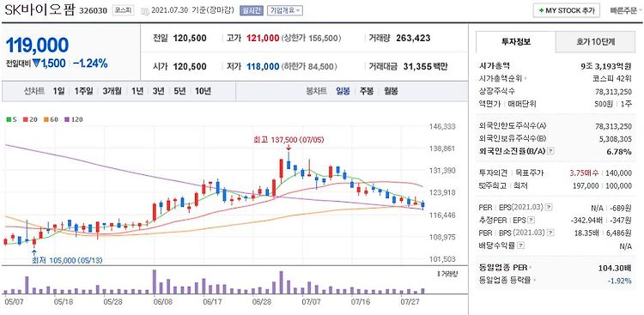The height and width of the screenshot is (315, 644).
Task: Click the 시가총액 value 9조 3,193억원
Action: tap(607, 66)
